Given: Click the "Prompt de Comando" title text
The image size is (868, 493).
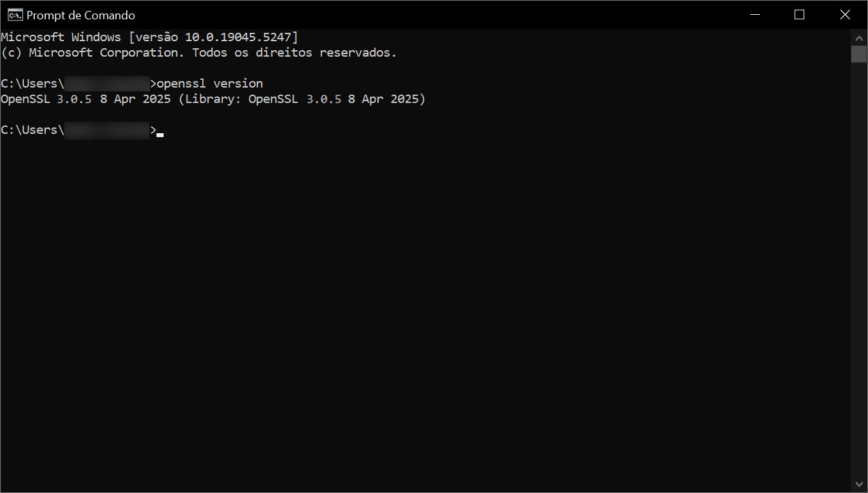Looking at the screenshot, I should pyautogui.click(x=80, y=15).
